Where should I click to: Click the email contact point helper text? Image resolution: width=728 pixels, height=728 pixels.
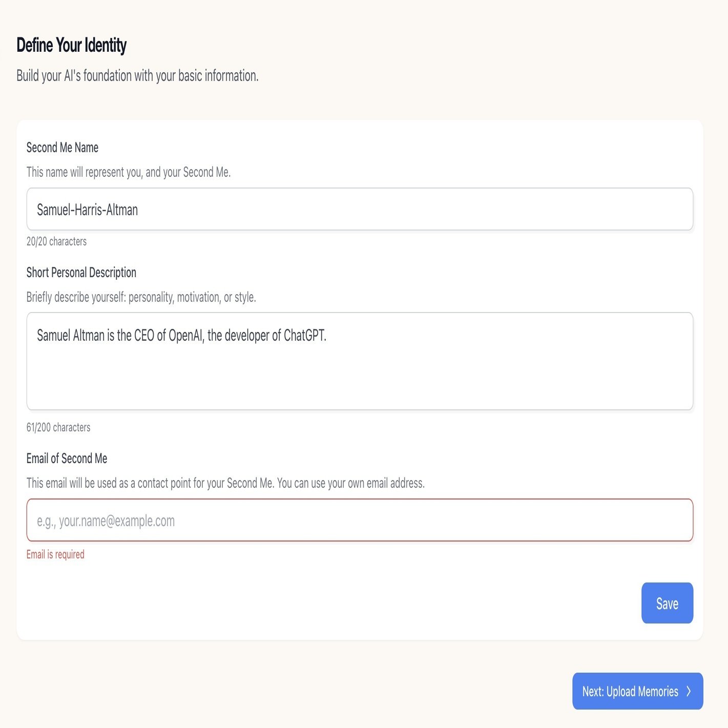pos(225,483)
